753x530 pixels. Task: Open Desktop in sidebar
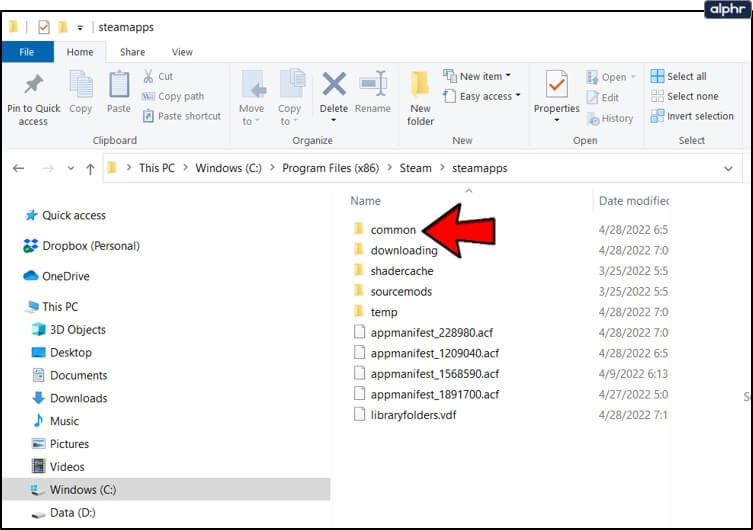click(61, 352)
